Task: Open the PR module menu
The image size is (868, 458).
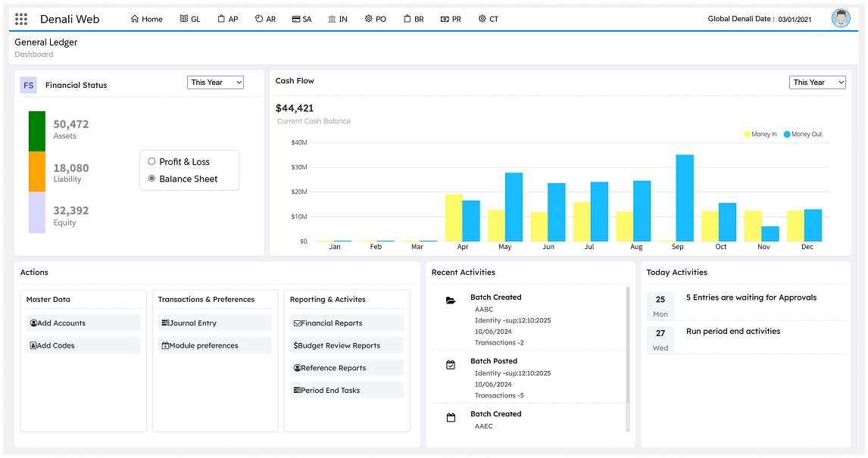Action: 451,19
